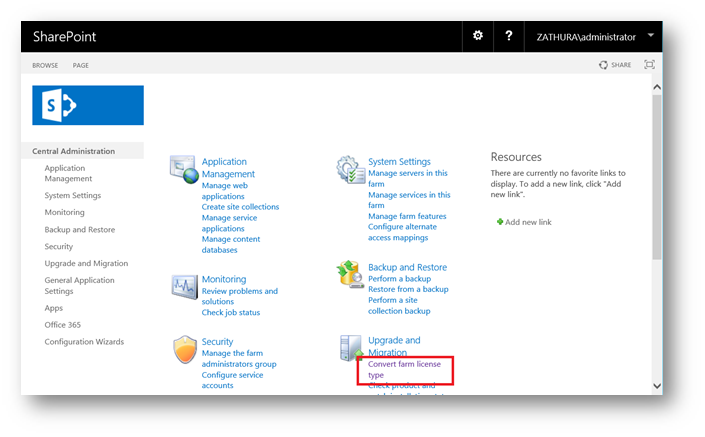This screenshot has height=437, width=705.
Task: Click the Add new link text
Action: [x=528, y=222]
